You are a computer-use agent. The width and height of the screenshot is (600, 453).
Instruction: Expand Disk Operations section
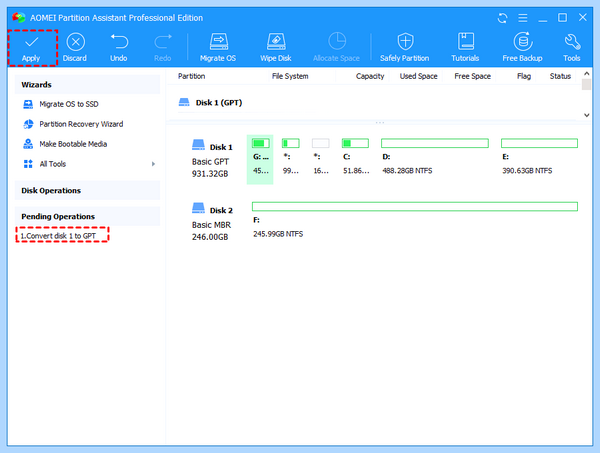[87, 191]
